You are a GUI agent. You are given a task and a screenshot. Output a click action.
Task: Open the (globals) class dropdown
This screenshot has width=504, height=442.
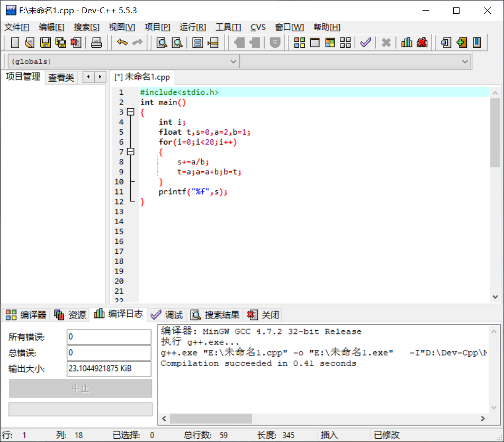tap(123, 61)
